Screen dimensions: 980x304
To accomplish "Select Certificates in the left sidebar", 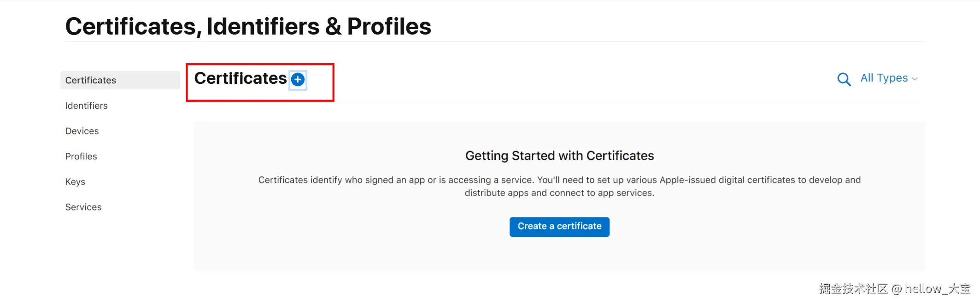I will (x=91, y=80).
